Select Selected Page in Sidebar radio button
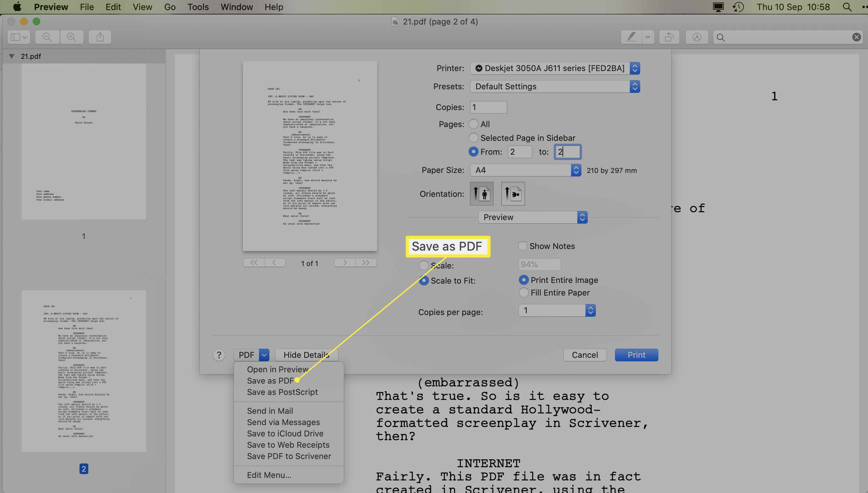This screenshot has height=493, width=868. [473, 138]
